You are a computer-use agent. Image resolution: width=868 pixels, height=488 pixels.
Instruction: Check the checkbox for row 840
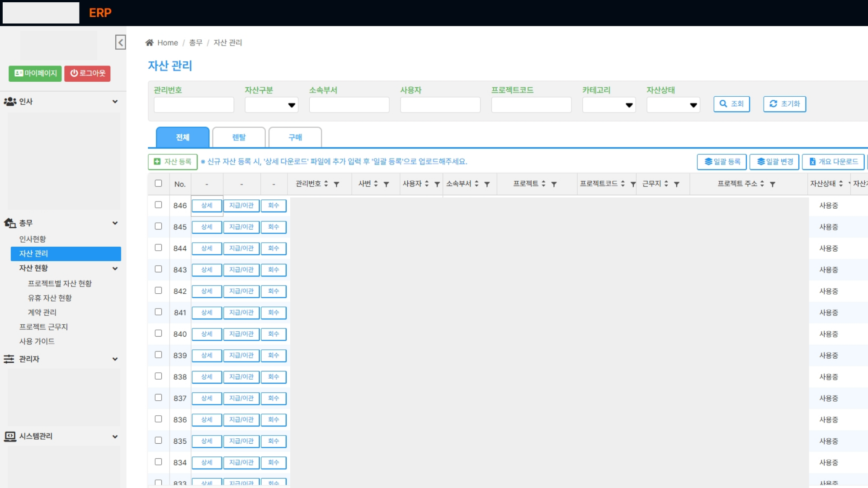click(158, 333)
